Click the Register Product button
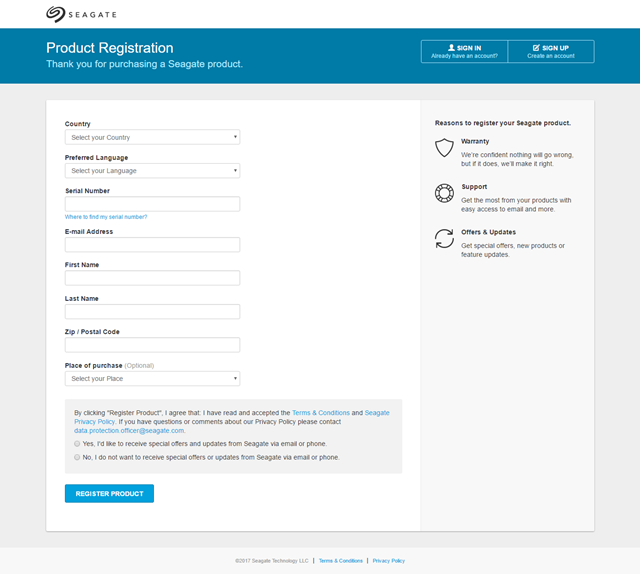This screenshot has width=640, height=574. click(109, 494)
